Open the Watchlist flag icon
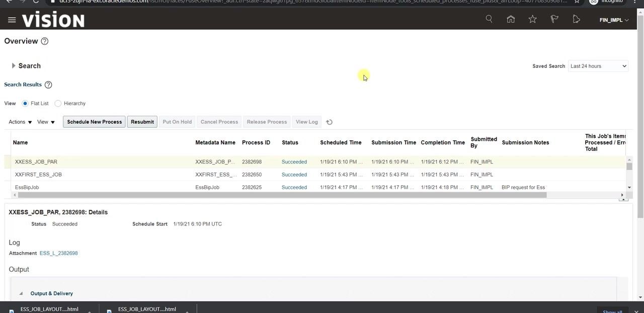The width and height of the screenshot is (644, 313). [554, 19]
